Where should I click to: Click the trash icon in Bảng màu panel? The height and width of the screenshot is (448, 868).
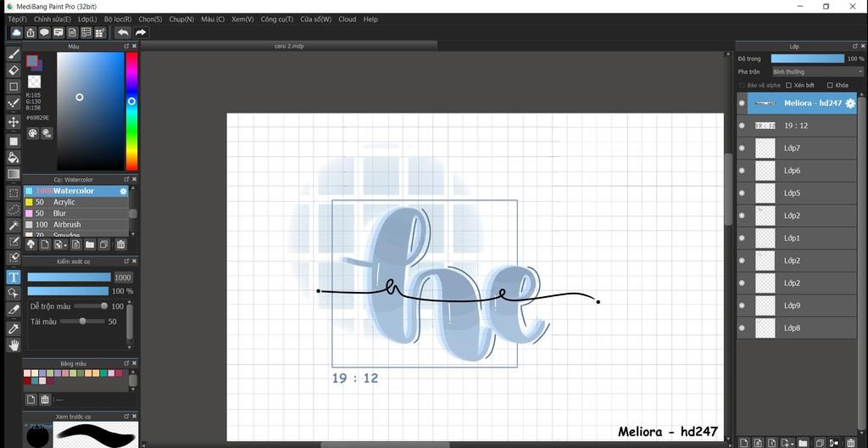tap(46, 399)
